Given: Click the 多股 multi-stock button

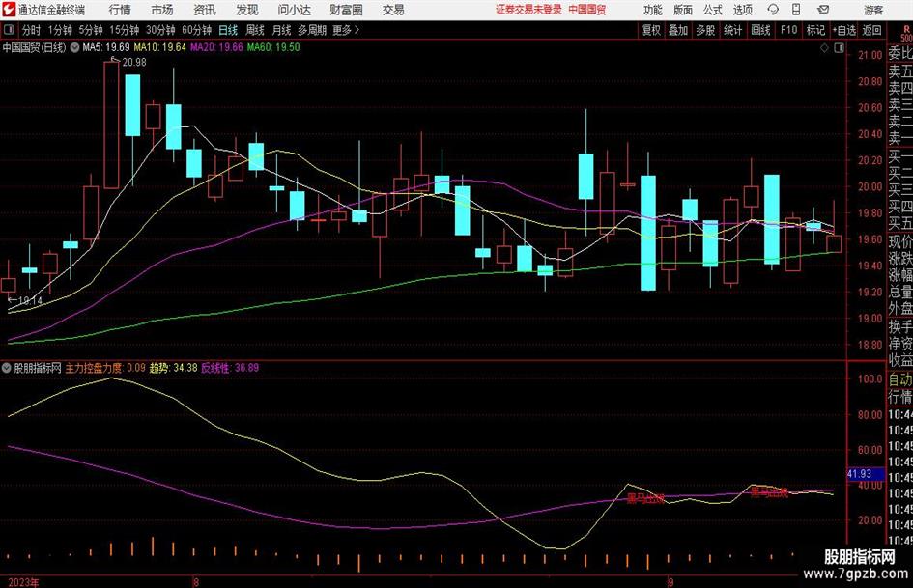Looking at the screenshot, I should click(705, 30).
